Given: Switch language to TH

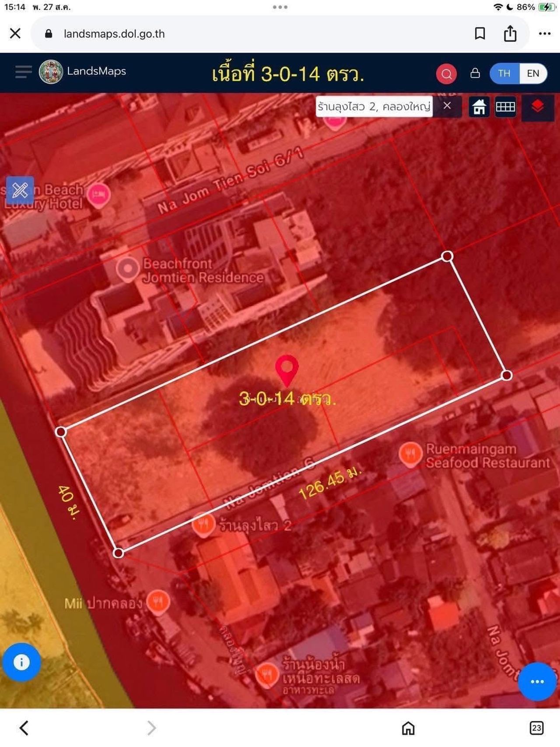Looking at the screenshot, I should click(504, 73).
